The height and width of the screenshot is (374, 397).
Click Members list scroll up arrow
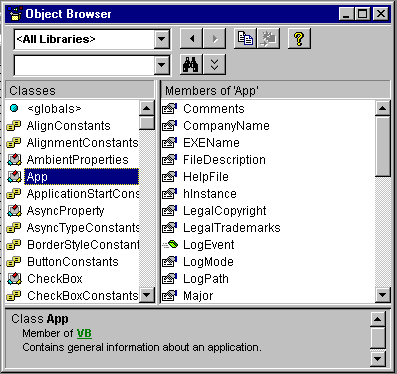tap(382, 108)
